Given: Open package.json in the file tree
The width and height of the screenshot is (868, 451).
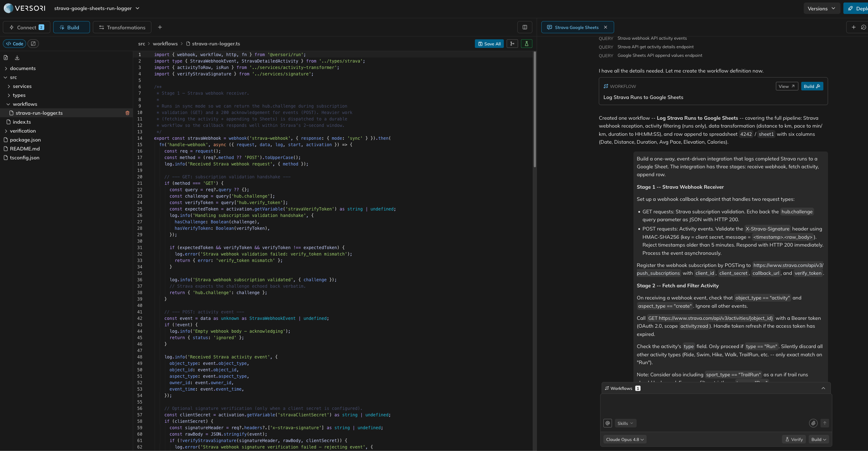Looking at the screenshot, I should [25, 140].
